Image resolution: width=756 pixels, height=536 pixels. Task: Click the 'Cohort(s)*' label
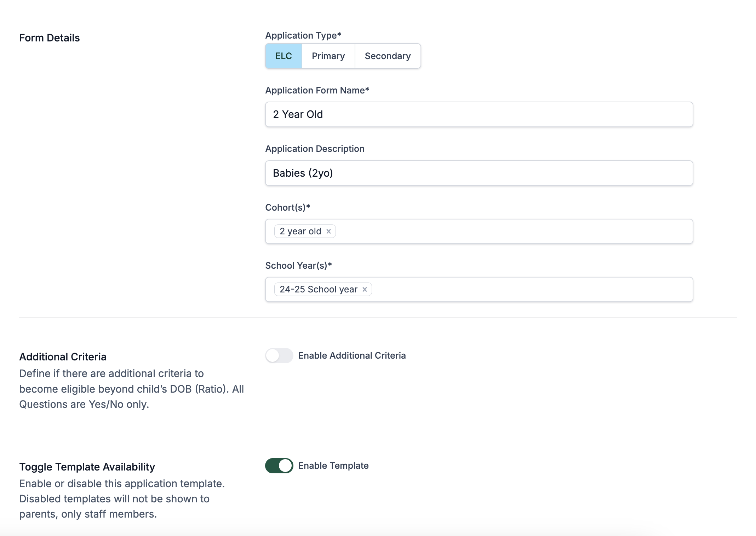click(x=288, y=207)
